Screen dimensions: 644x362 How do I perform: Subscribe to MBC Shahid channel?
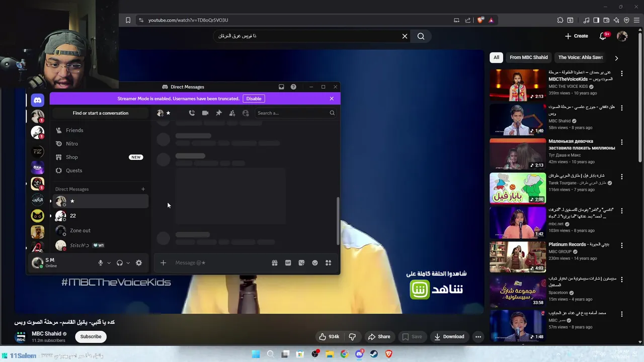tap(91, 337)
